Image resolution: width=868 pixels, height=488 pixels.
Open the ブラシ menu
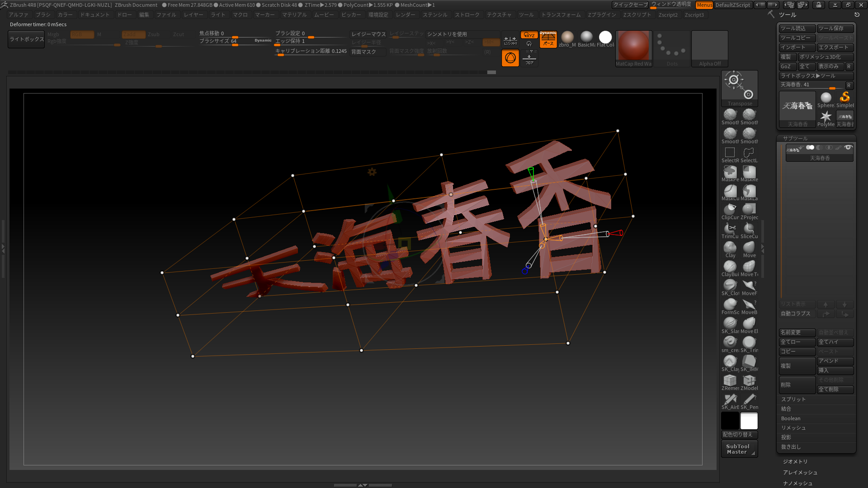coord(43,15)
